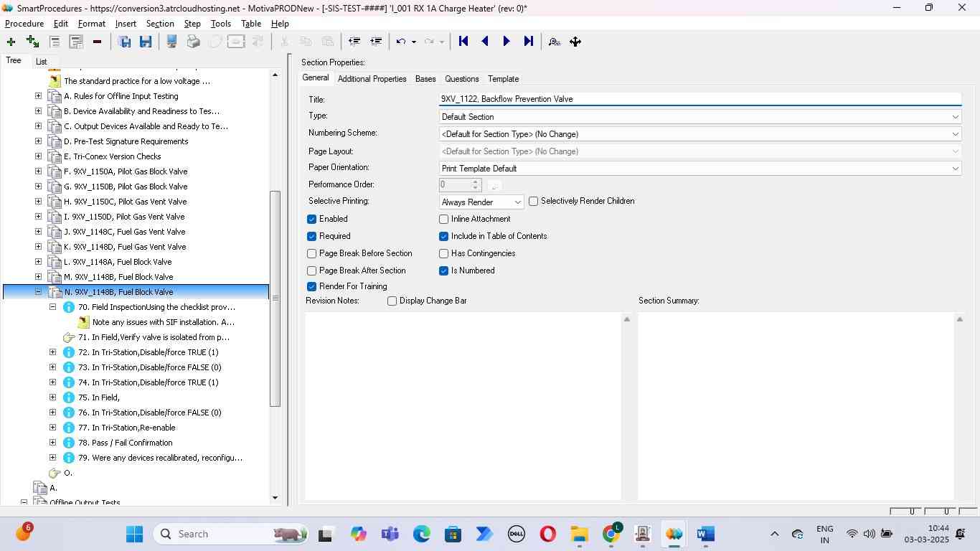Check Selectively Render Children

[533, 201]
